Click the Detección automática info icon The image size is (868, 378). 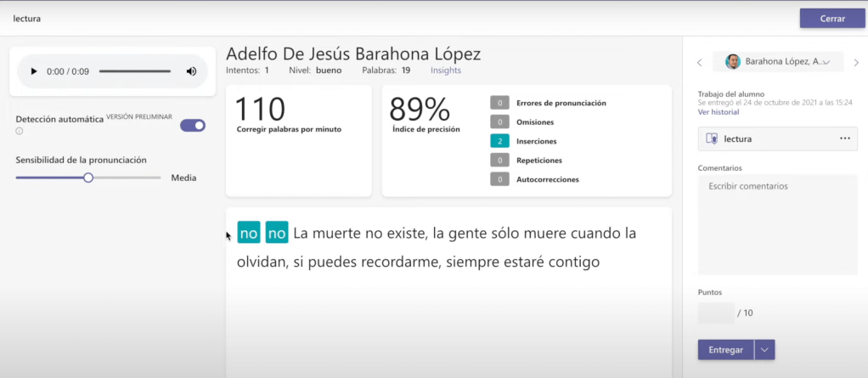(19, 131)
